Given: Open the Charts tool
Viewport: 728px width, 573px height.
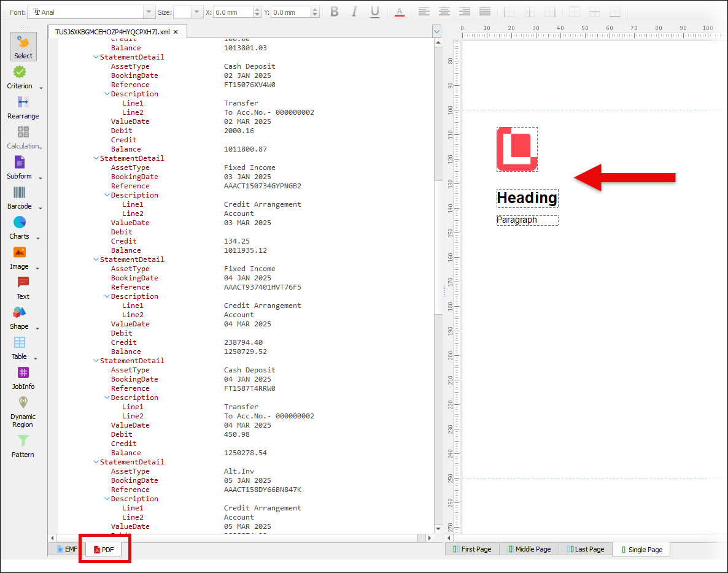Looking at the screenshot, I should [x=20, y=228].
